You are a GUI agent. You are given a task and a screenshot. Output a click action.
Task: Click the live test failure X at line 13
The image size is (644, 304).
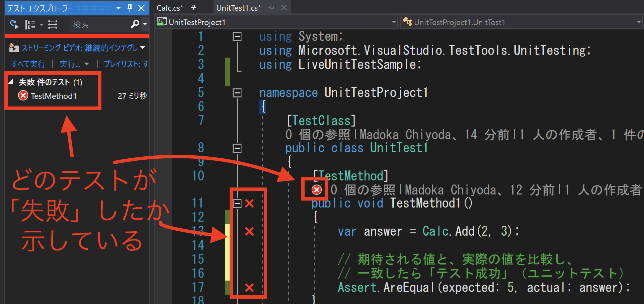click(249, 231)
